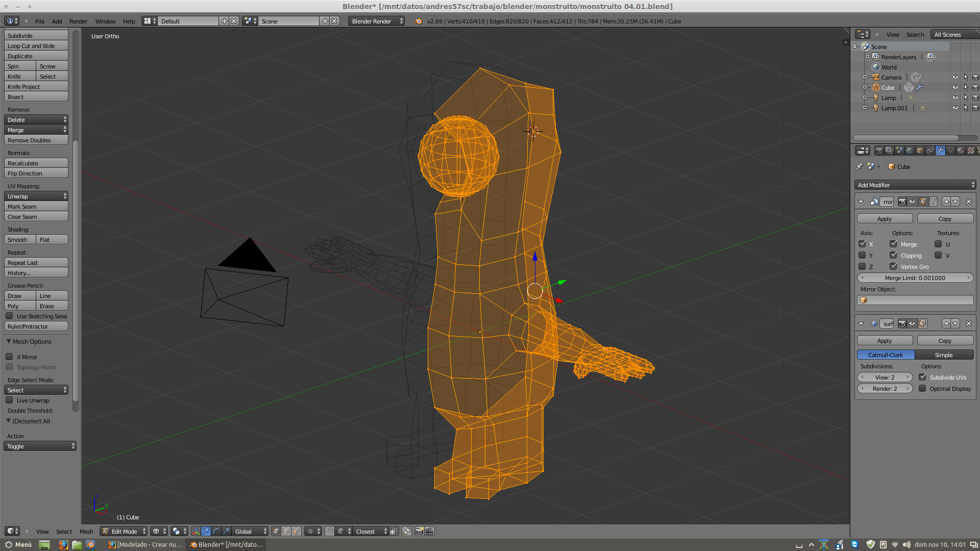Screen dimensions: 980x551
Task: Open the Render menu in header
Action: (x=78, y=21)
